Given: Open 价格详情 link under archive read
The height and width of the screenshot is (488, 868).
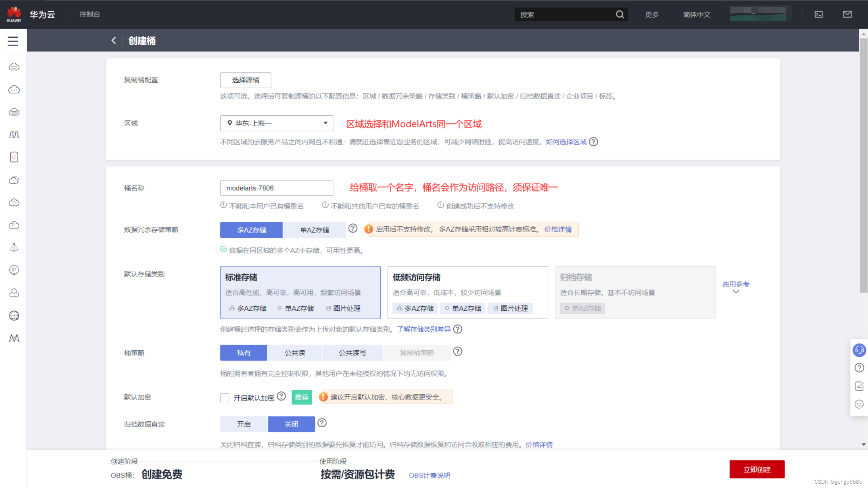Looking at the screenshot, I should [539, 445].
